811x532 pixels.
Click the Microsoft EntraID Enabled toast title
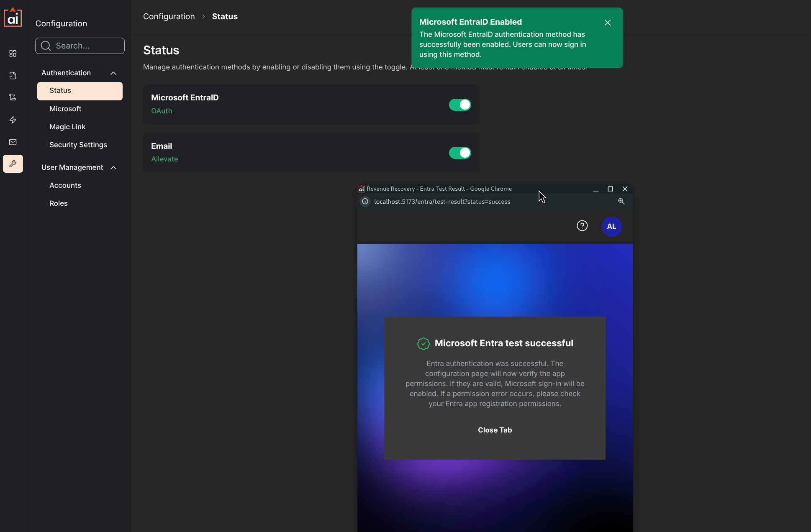pos(470,22)
